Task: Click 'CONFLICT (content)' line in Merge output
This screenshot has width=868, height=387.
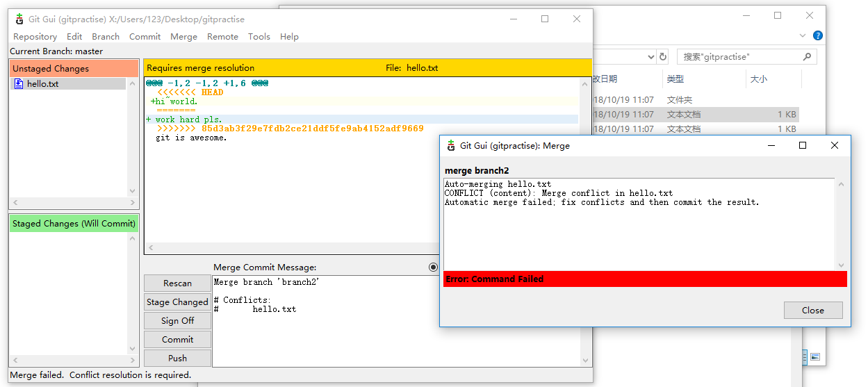Action: [x=559, y=193]
